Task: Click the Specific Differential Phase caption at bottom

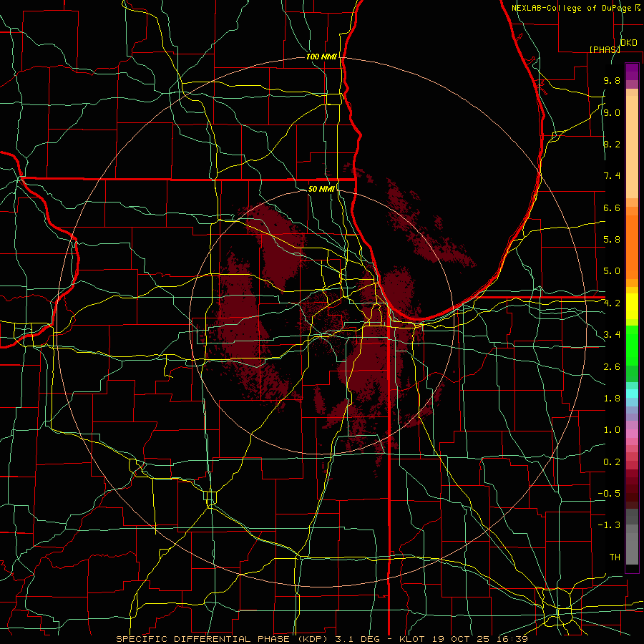Action: (x=321, y=639)
